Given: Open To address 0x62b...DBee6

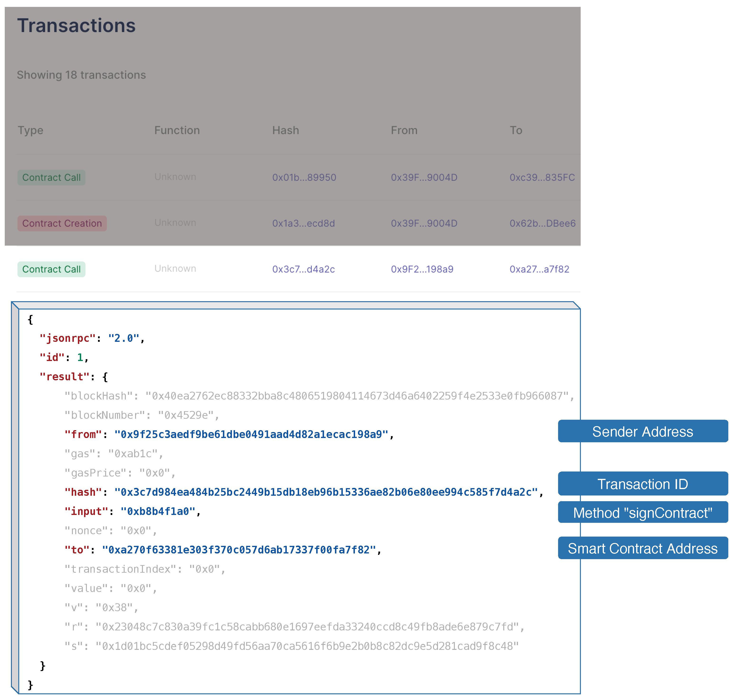Looking at the screenshot, I should [542, 223].
